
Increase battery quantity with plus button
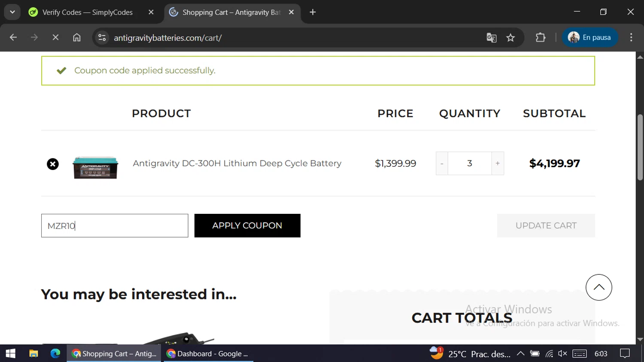pyautogui.click(x=498, y=163)
